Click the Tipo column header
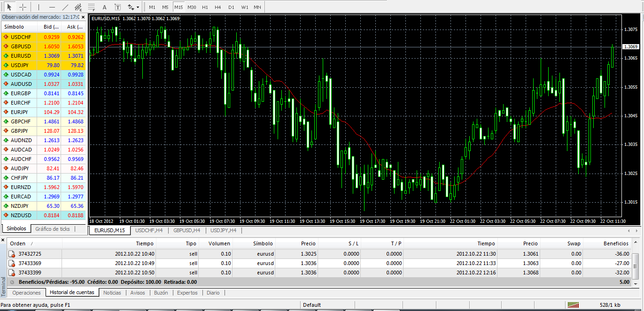This screenshot has width=644, height=311. pyautogui.click(x=178, y=243)
